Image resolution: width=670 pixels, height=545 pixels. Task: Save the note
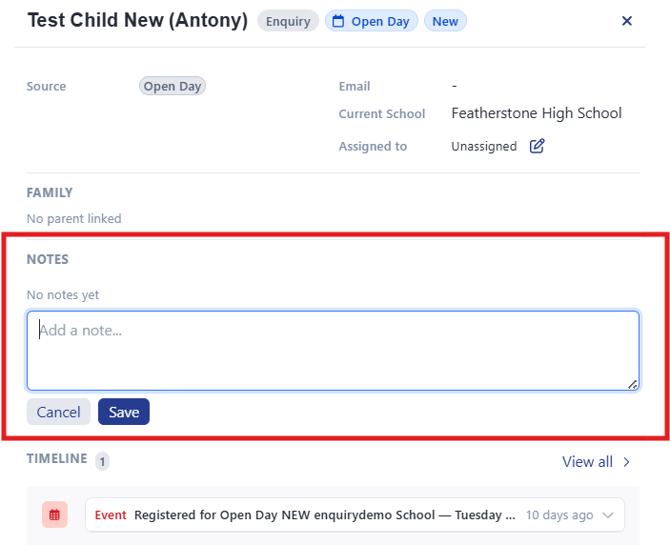pyautogui.click(x=124, y=412)
